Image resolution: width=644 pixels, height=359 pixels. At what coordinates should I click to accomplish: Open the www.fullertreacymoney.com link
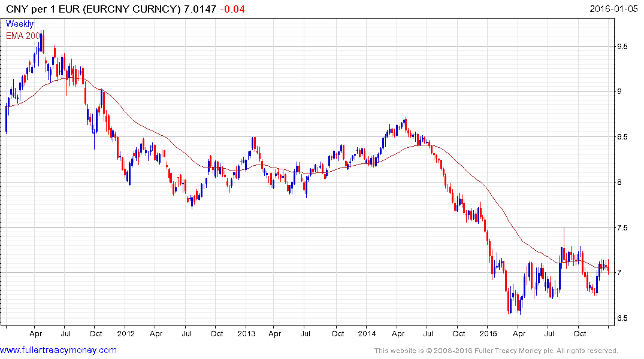[x=58, y=351]
